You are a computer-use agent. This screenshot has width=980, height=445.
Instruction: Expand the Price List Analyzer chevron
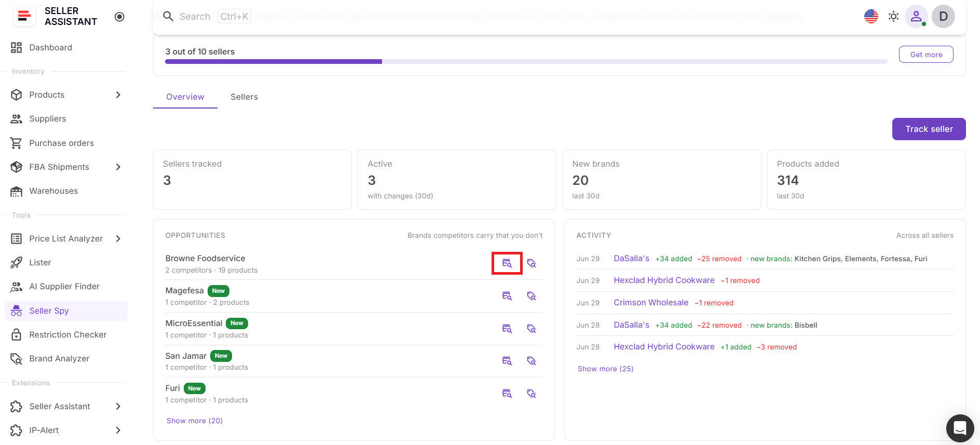tap(118, 239)
